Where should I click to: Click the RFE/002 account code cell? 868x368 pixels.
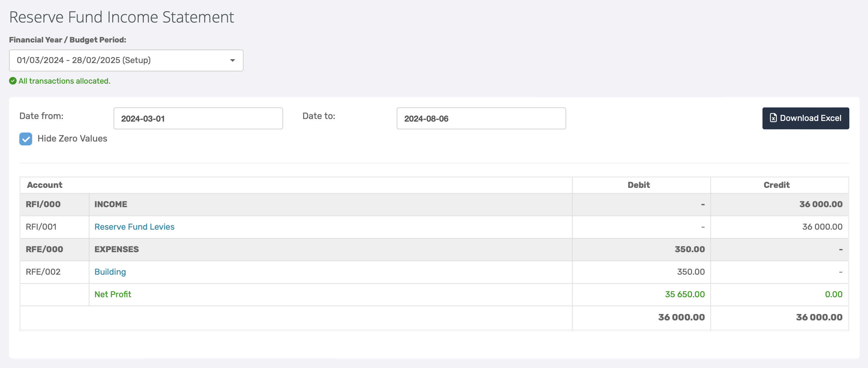(x=43, y=272)
